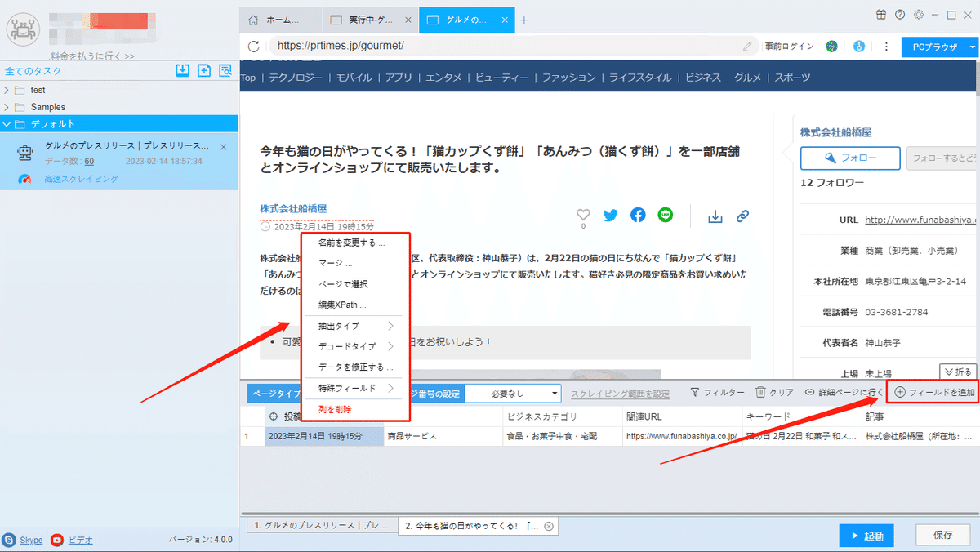Click the 高速スクレイピング link
The width and height of the screenshot is (980, 552).
point(82,179)
